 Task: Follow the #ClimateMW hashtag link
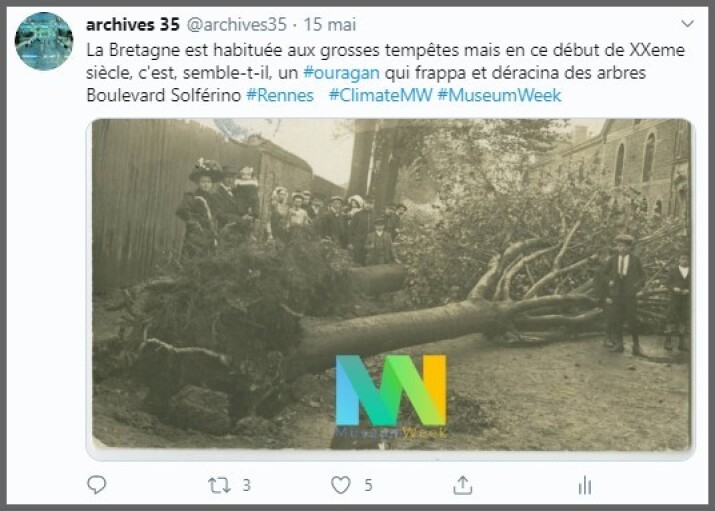point(380,95)
